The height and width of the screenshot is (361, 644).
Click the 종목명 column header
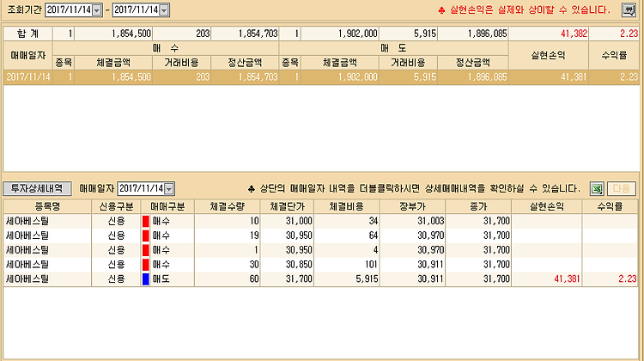point(47,206)
